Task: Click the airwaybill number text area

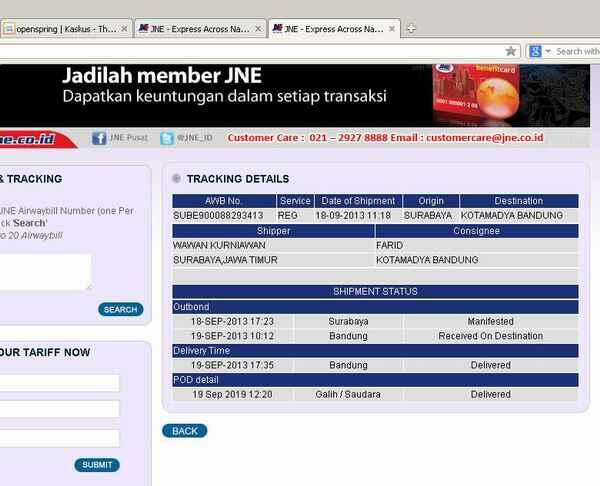Action: tap(45, 272)
